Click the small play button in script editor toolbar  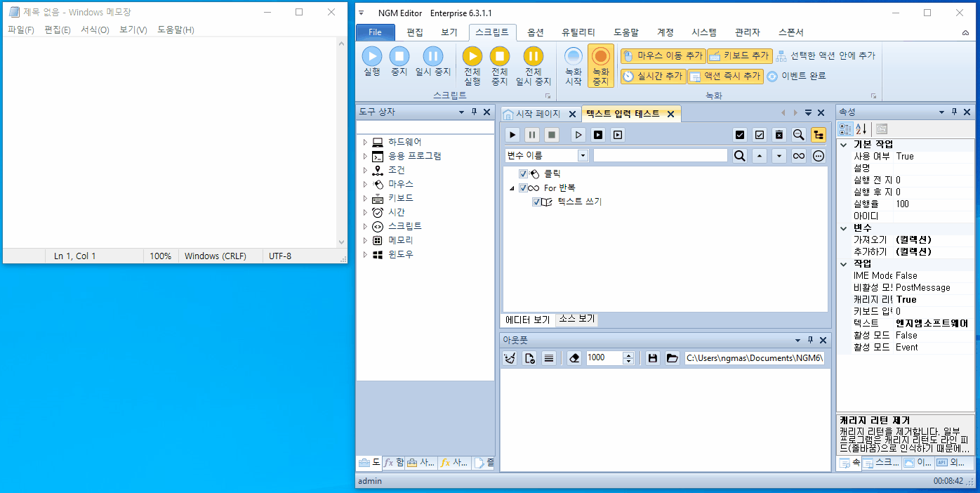pyautogui.click(x=512, y=135)
